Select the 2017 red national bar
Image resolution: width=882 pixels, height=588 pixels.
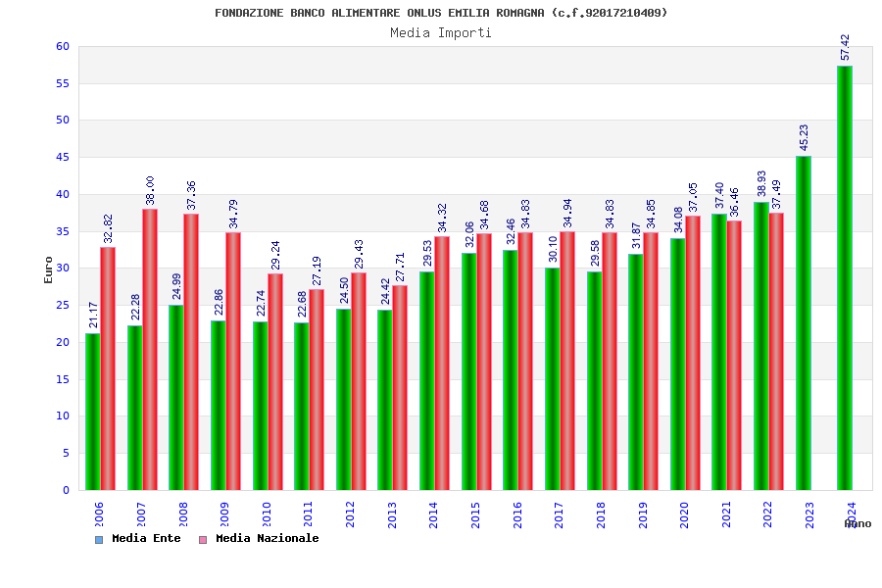click(567, 361)
